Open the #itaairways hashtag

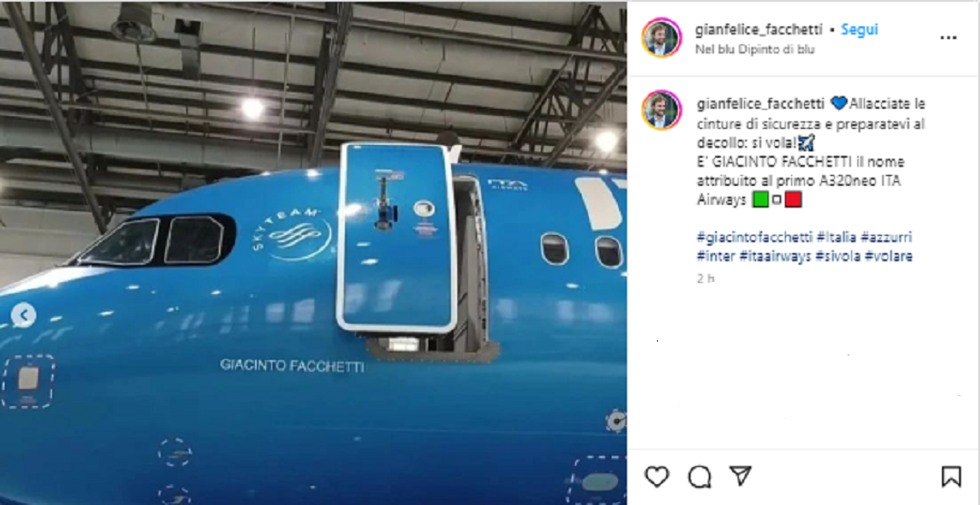pos(775,256)
